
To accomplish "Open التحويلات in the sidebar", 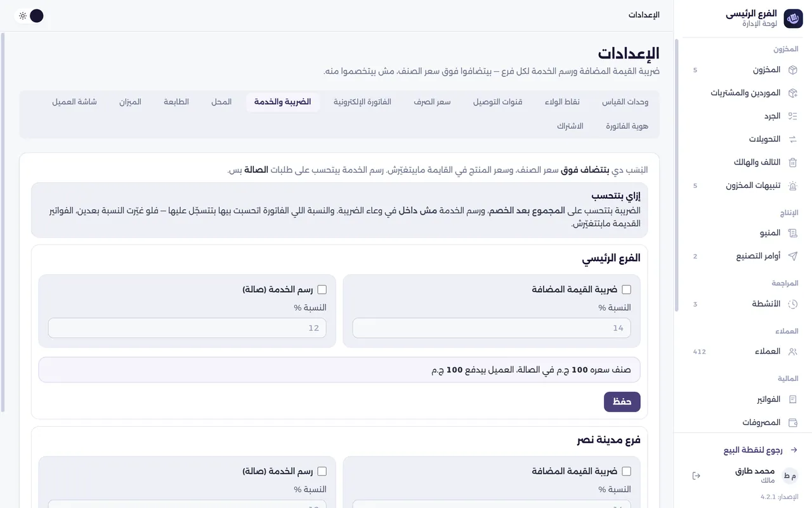I will [743, 139].
